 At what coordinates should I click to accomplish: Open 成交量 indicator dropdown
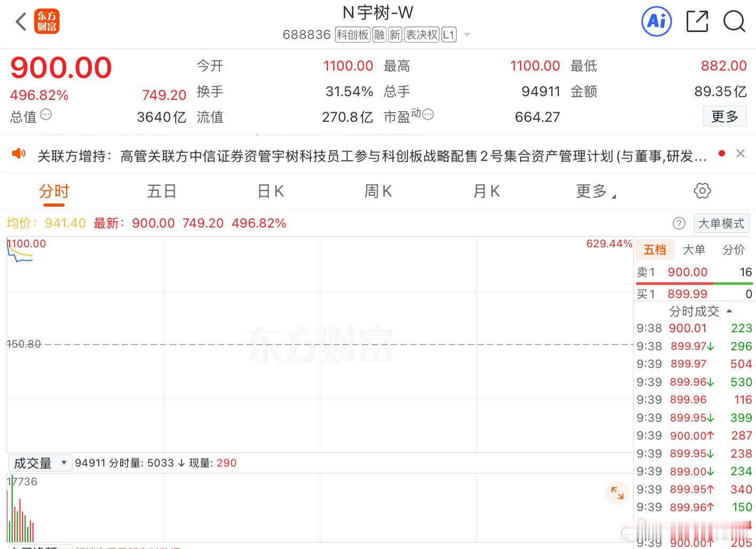(40, 462)
